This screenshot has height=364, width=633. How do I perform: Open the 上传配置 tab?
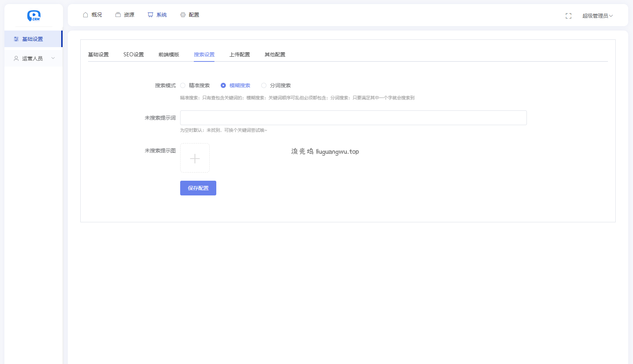[x=239, y=54]
